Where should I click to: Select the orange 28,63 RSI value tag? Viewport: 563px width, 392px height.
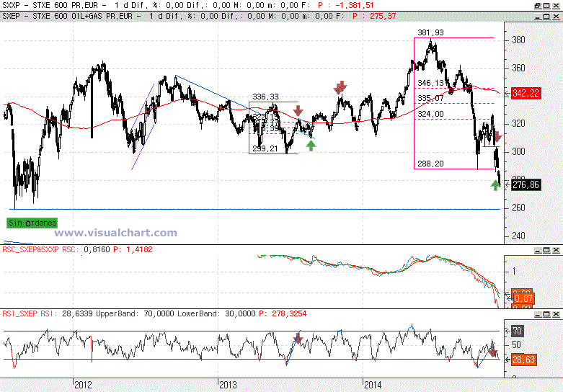[524, 360]
